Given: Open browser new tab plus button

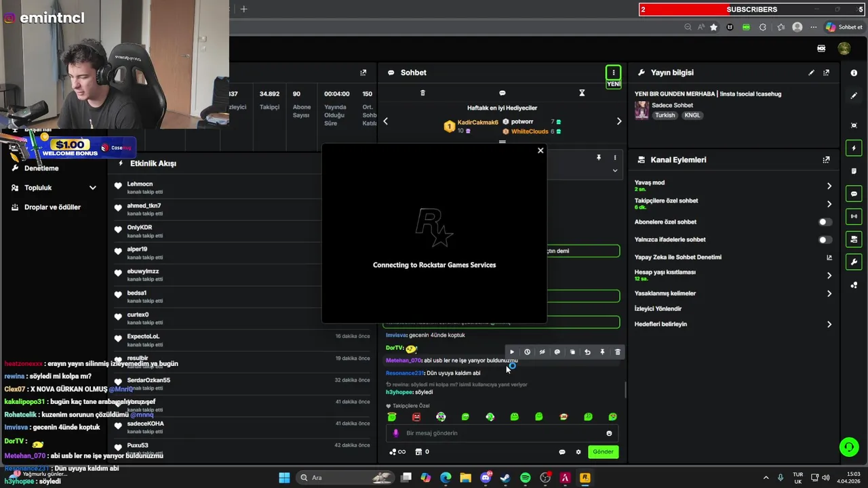Looking at the screenshot, I should [x=243, y=9].
